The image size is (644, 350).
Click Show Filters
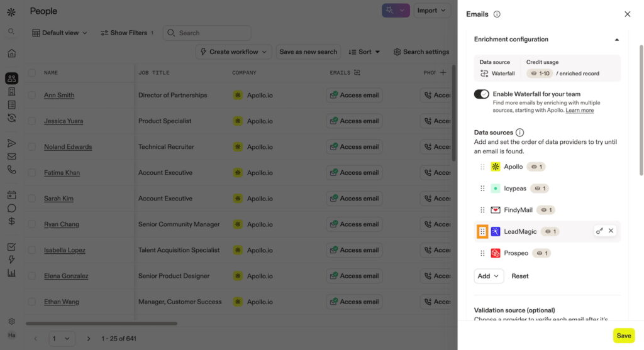pyautogui.click(x=127, y=33)
